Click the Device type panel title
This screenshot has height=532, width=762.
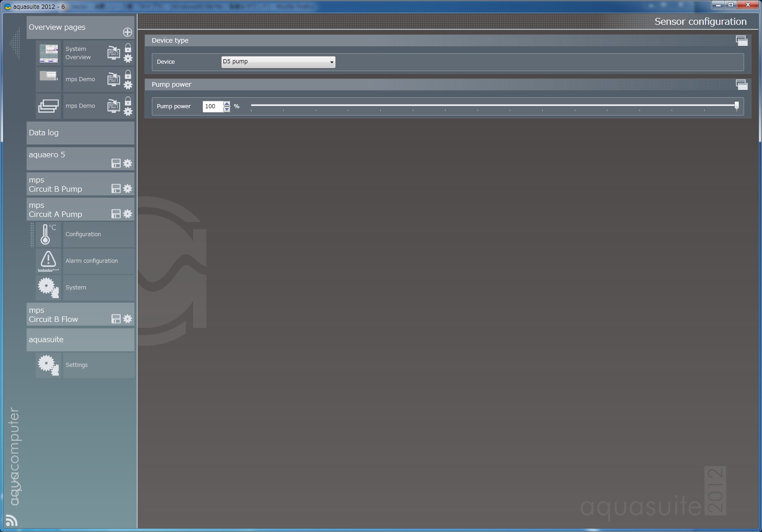[170, 40]
